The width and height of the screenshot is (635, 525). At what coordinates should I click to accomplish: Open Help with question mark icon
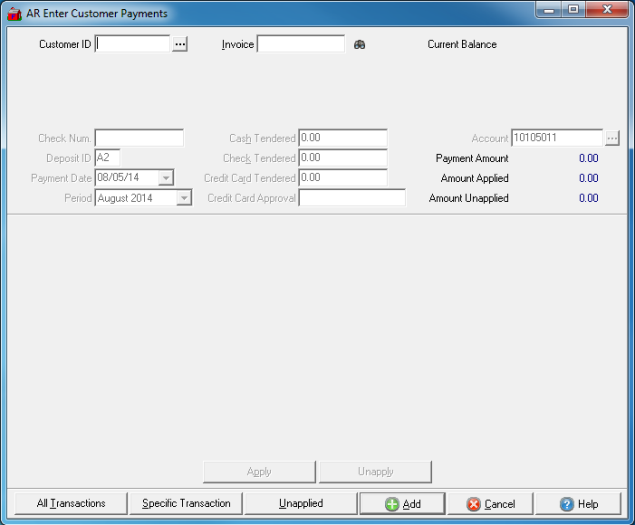577,504
